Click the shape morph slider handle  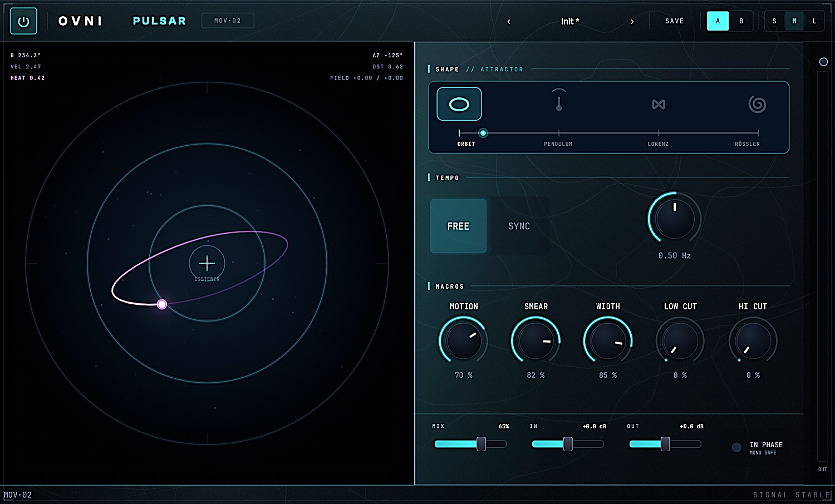click(x=483, y=133)
